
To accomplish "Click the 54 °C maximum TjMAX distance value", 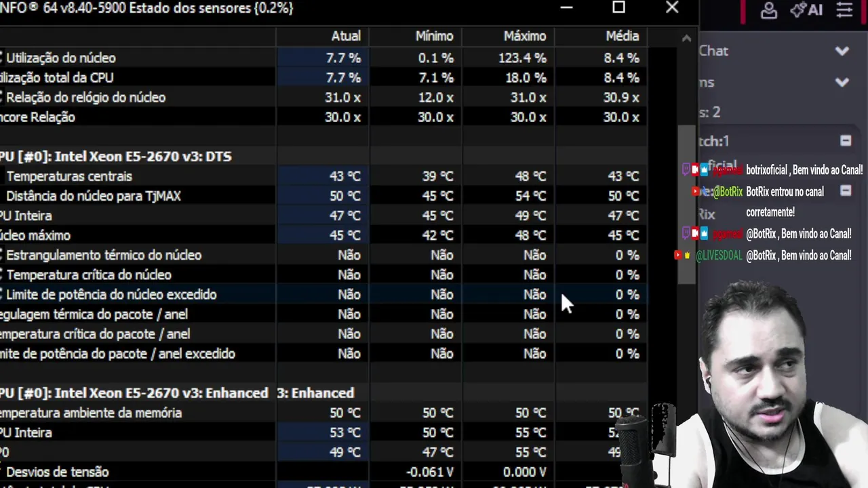I will pos(530,196).
